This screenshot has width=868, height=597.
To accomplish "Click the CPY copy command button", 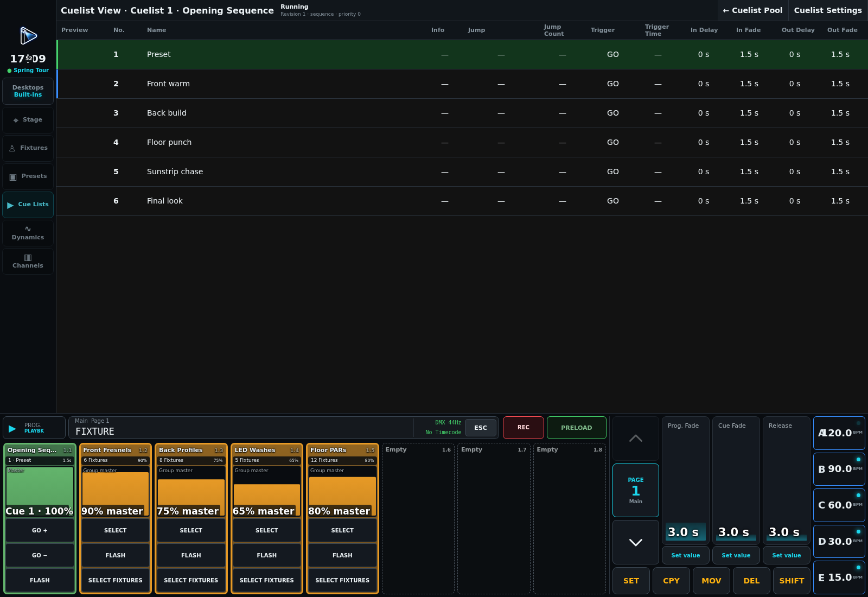I will click(x=671, y=581).
